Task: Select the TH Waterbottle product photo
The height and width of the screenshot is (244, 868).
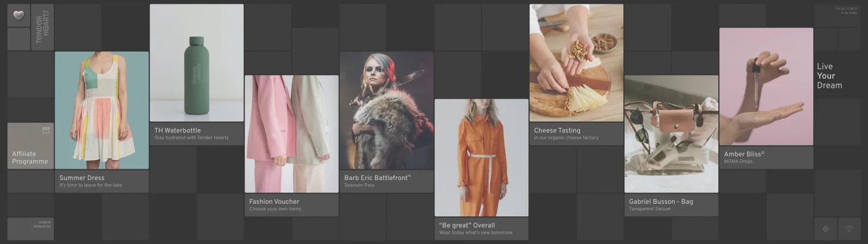Action: (x=196, y=63)
